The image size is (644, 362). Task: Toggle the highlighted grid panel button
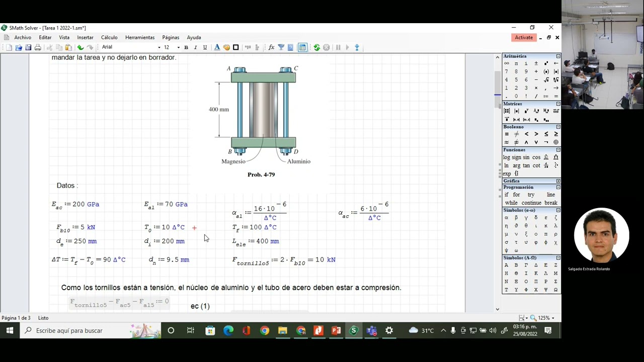(302, 47)
